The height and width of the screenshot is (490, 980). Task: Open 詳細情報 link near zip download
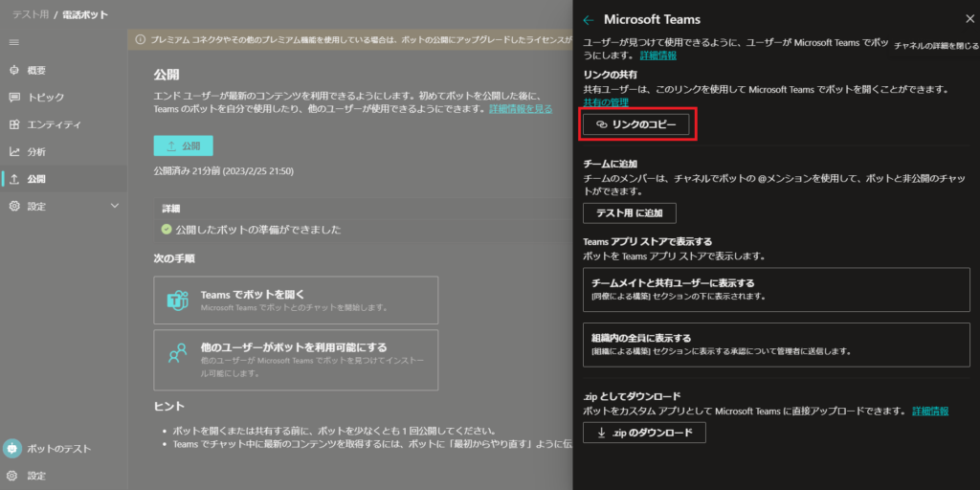click(x=930, y=412)
